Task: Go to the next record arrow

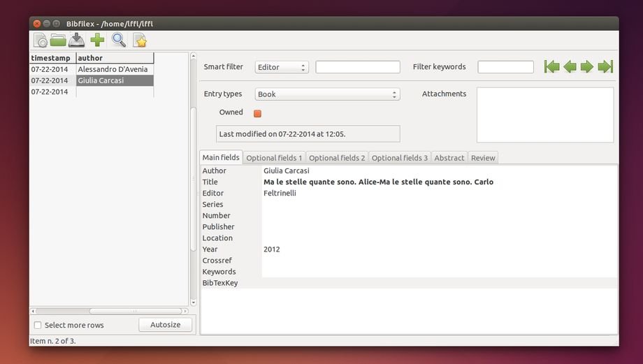Action: tap(587, 67)
